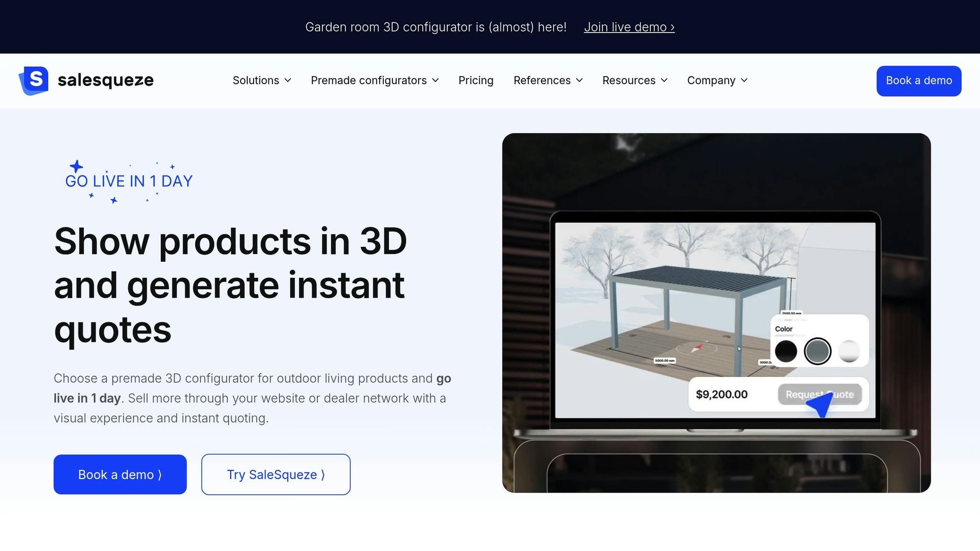Click the salesqueze wordmark text
The image size is (980, 551).
tap(105, 80)
